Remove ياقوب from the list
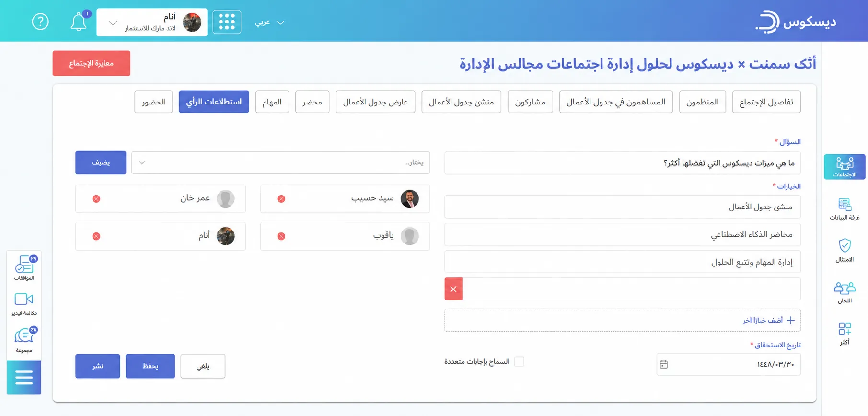The height and width of the screenshot is (416, 868). click(x=281, y=236)
